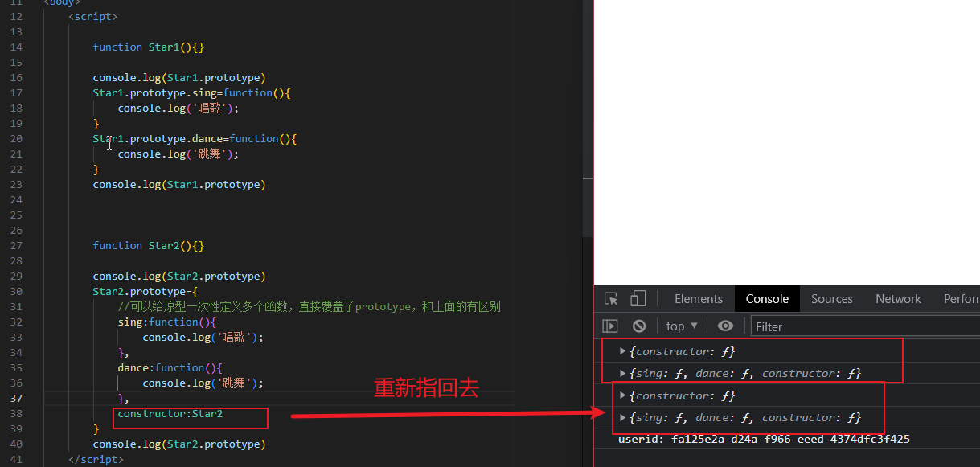The image size is (980, 467).
Task: Expand the topmost {constructor: f} console entry
Action: tap(622, 351)
